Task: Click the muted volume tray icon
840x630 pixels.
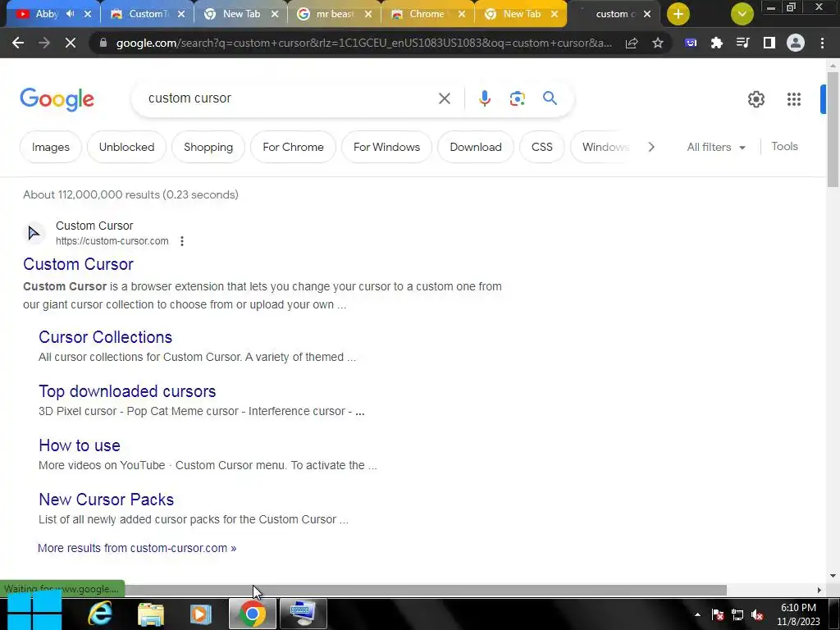Action: click(x=757, y=614)
